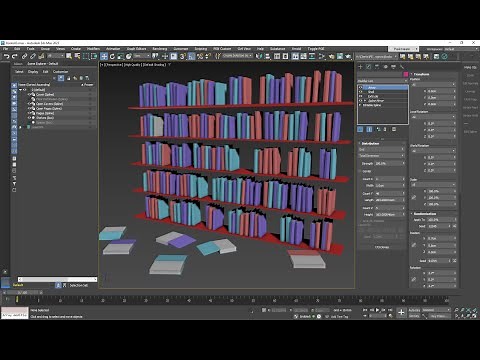Toggle eye of Pages (Spline) object
This screenshot has height=360, width=480.
pyautogui.click(x=29, y=113)
